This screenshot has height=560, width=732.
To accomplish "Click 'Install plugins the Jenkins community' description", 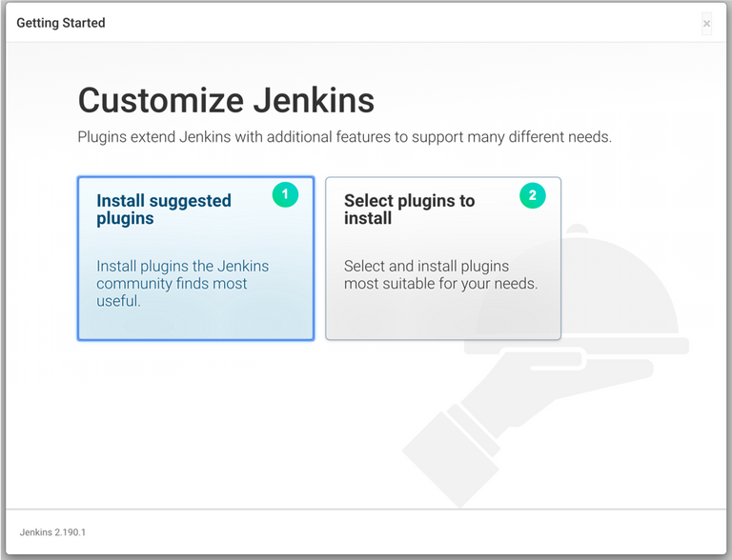I will (183, 283).
